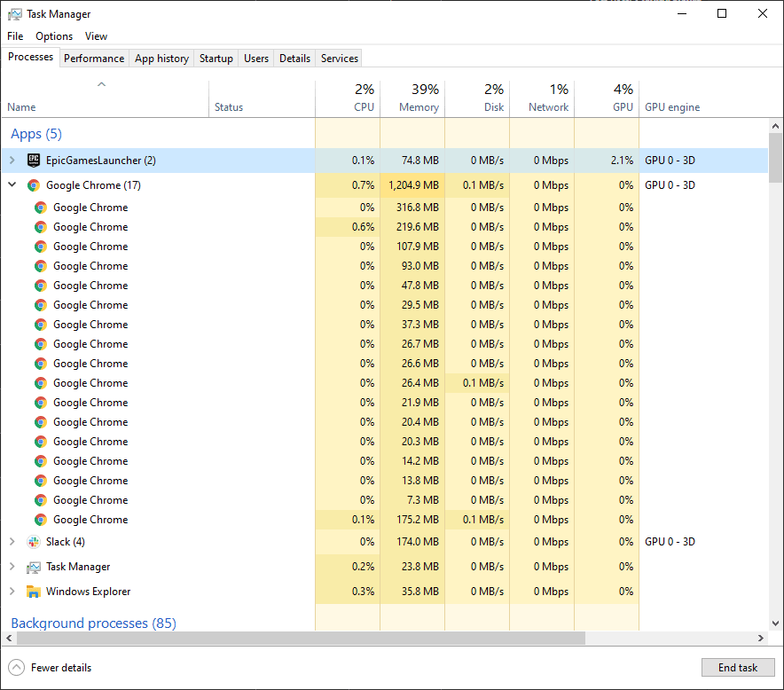The width and height of the screenshot is (784, 690).
Task: Click the Chrome icon on the 26.6 MB row
Action: tap(41, 364)
